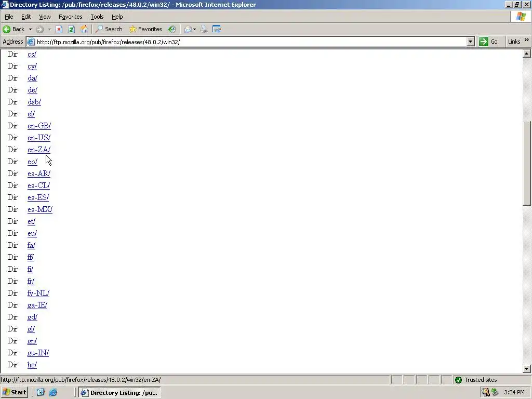Open the gu-IN/ directory link

pos(38,353)
